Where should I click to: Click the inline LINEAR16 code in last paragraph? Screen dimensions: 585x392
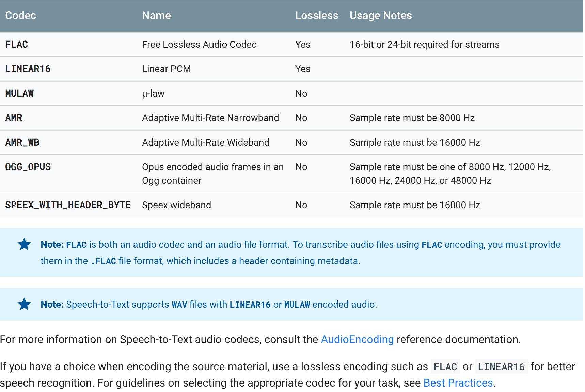tap(501, 367)
